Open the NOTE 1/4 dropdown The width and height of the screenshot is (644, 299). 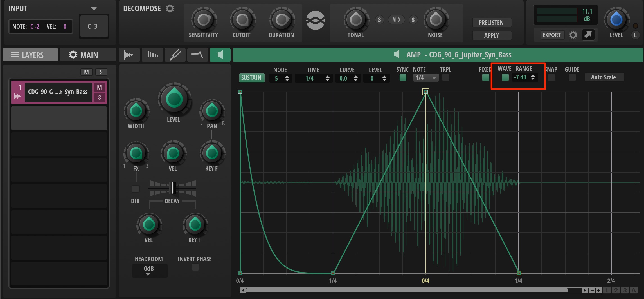[x=426, y=78]
